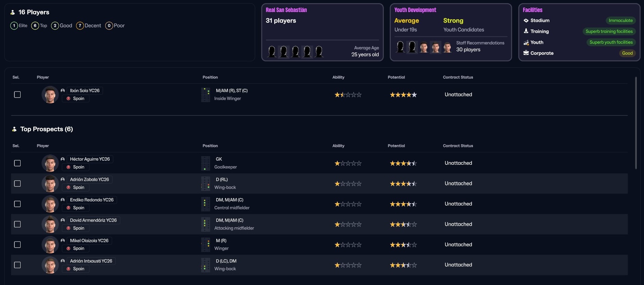Click Mikel Olaizola's face thumbnail
The image size is (644, 285).
tap(50, 245)
